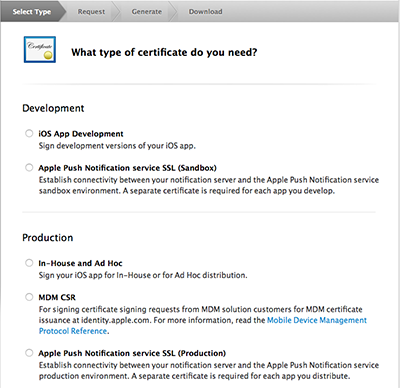The width and height of the screenshot is (400, 388).
Task: Click the Production section heading
Action: coord(48,237)
